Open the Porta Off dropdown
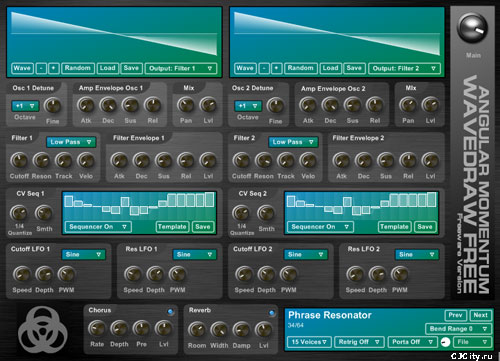 [412, 342]
